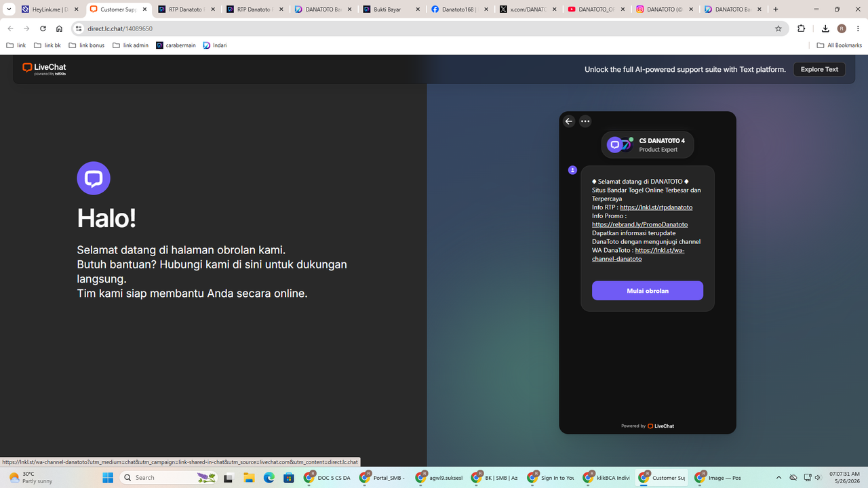The height and width of the screenshot is (488, 868).
Task: Open the volume control in the tray
Action: pyautogui.click(x=818, y=478)
